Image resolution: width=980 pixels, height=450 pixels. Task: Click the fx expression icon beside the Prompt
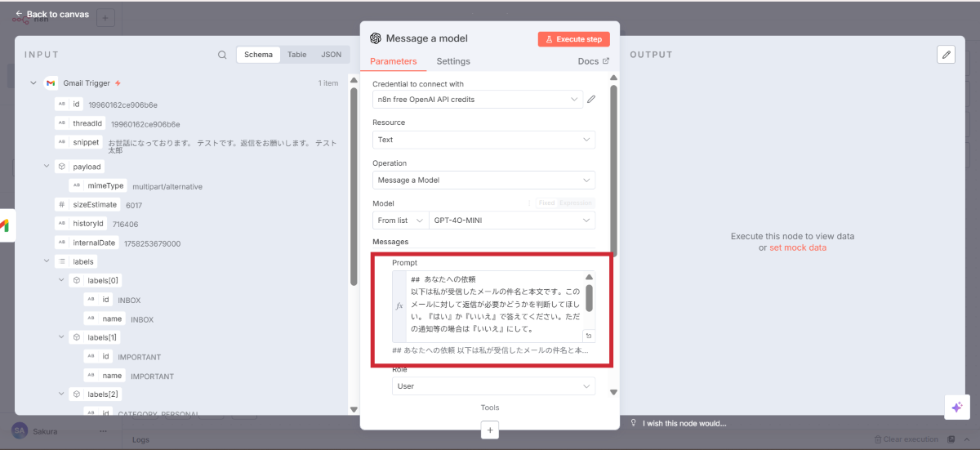399,306
